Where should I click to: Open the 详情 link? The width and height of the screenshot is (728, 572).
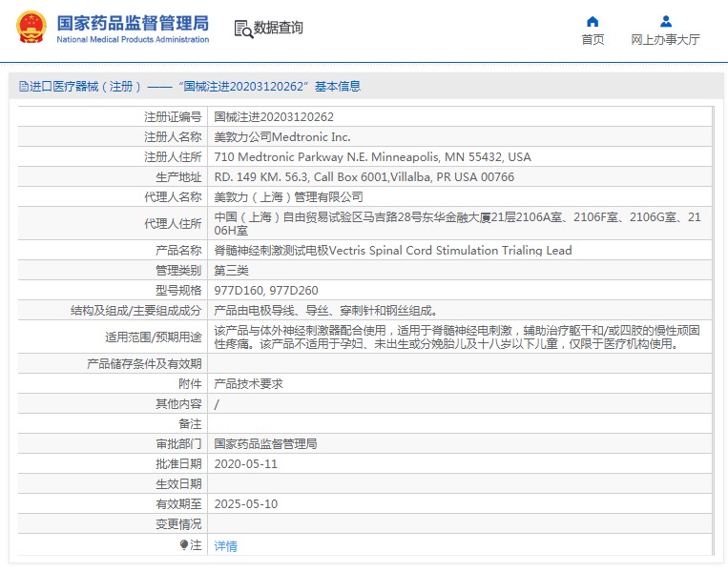(225, 546)
